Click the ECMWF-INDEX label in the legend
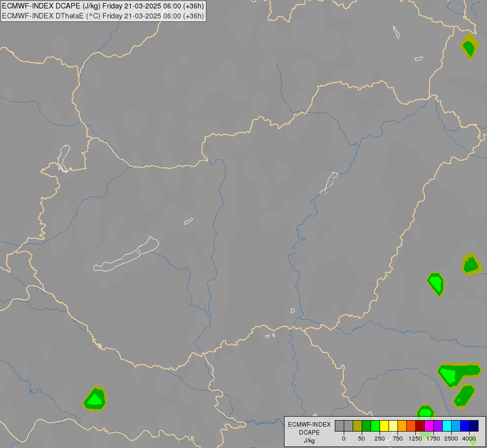This screenshot has height=448, width=487. [x=309, y=425]
